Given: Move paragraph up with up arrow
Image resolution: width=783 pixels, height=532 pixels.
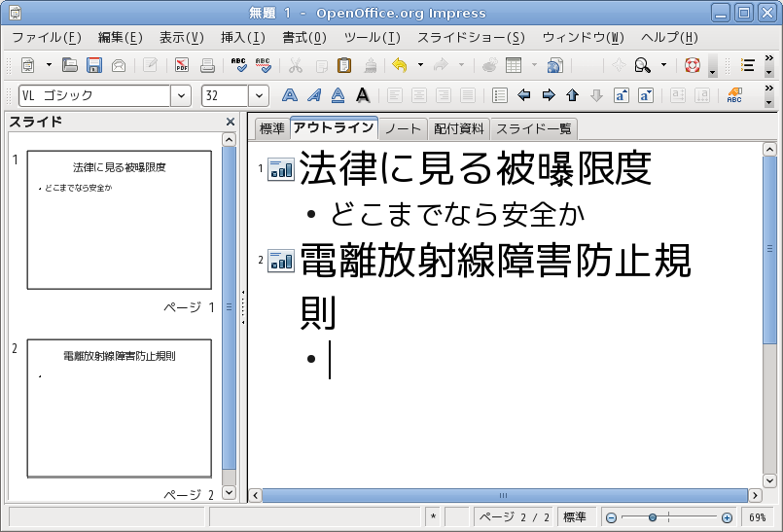Looking at the screenshot, I should (x=572, y=95).
